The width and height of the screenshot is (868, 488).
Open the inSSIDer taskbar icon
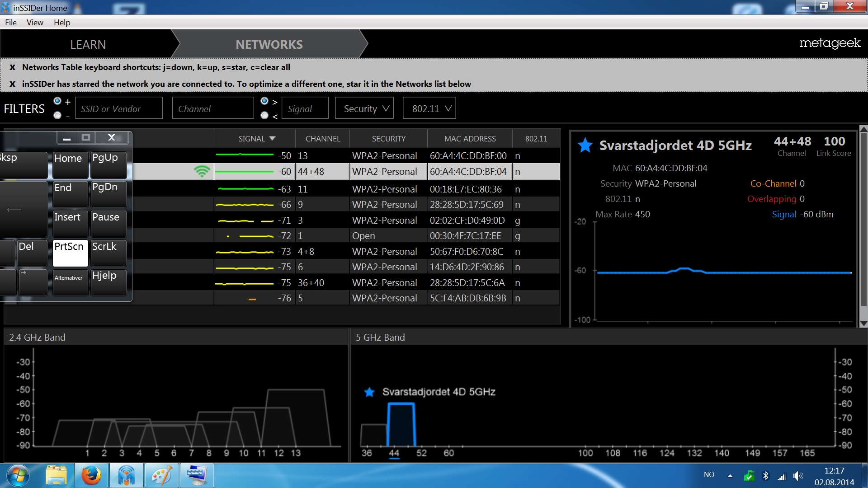tap(127, 476)
